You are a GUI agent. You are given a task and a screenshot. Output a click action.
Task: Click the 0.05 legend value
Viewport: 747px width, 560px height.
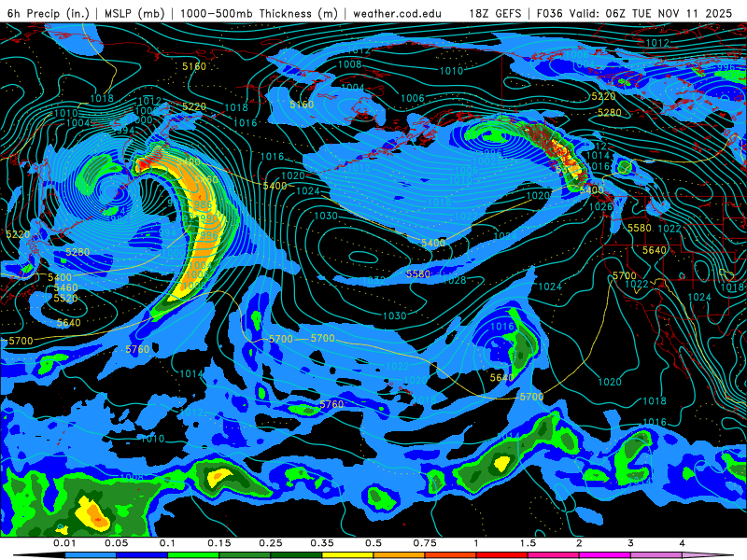[116, 543]
